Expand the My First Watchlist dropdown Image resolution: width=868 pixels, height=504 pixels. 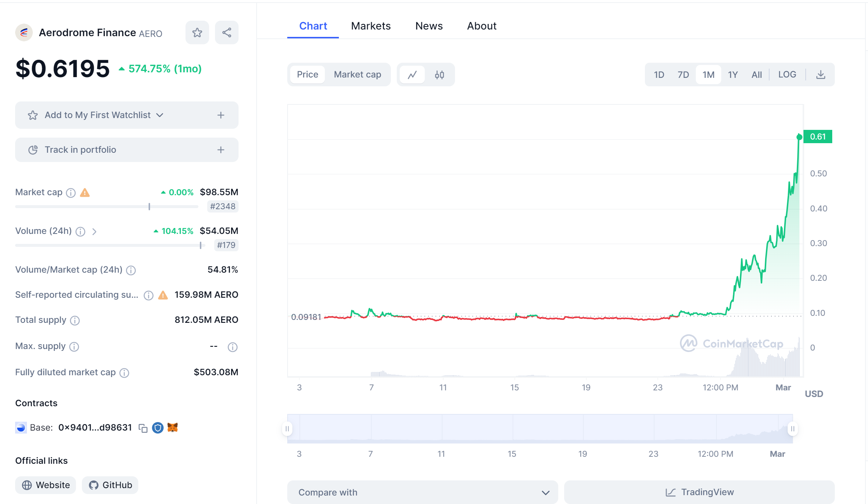tap(160, 115)
